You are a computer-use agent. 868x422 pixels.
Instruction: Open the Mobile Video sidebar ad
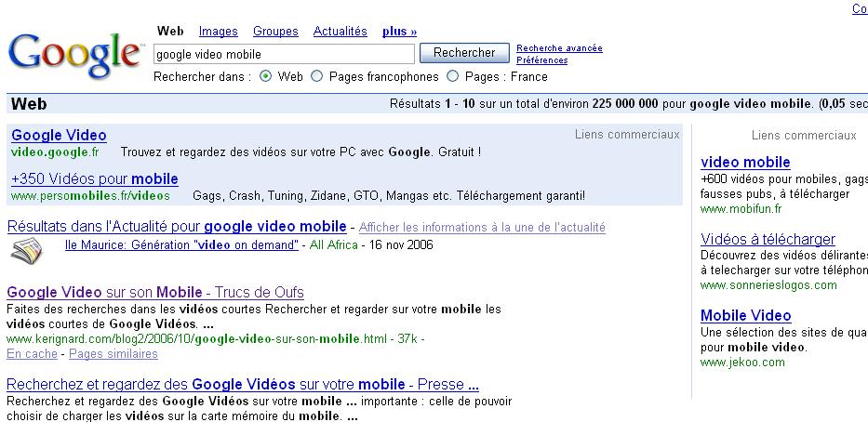(745, 316)
